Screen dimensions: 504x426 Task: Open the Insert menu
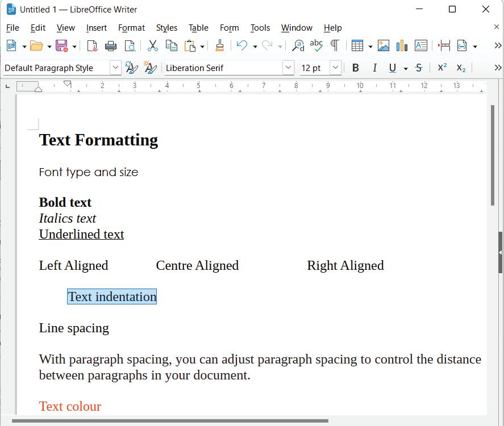coord(97,28)
